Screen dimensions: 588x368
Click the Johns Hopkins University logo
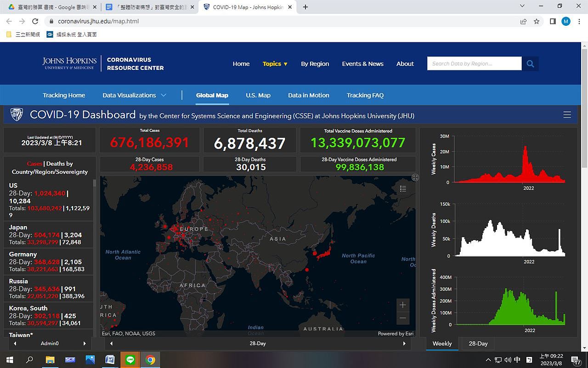[x=69, y=63]
